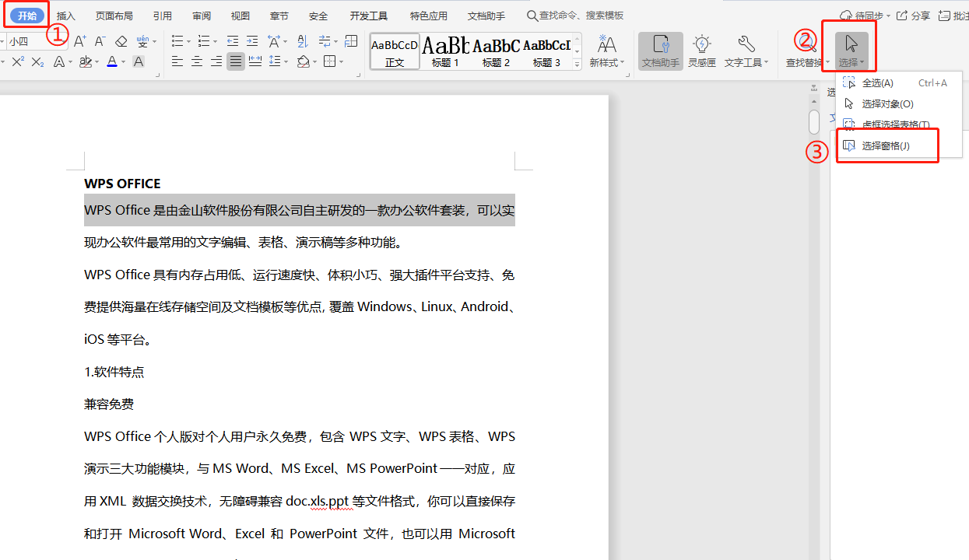Click the 查找命令、搜索模板 search box
969x560 pixels.
[575, 16]
